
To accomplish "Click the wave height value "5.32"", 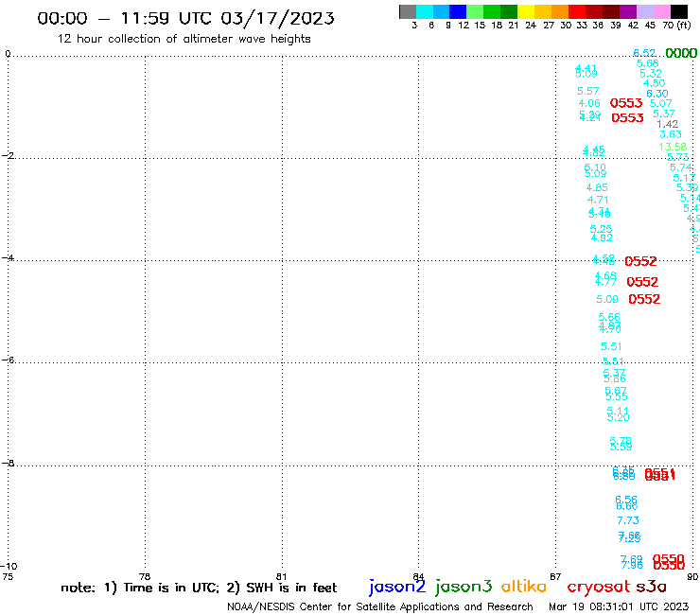I will (651, 73).
